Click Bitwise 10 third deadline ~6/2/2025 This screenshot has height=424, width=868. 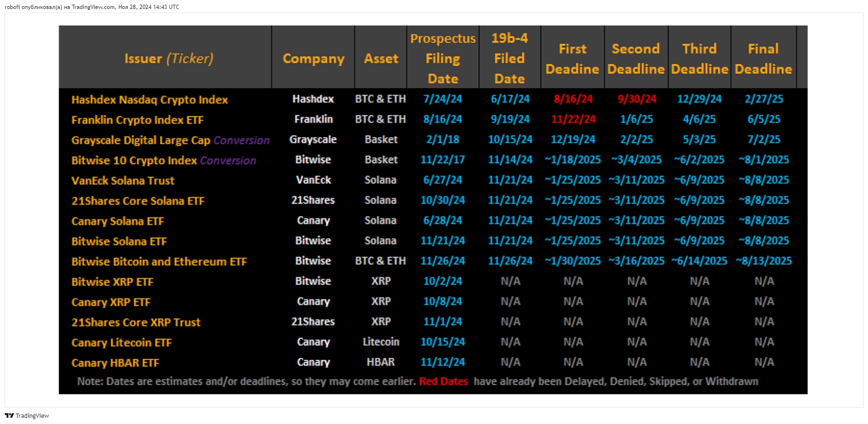700,160
